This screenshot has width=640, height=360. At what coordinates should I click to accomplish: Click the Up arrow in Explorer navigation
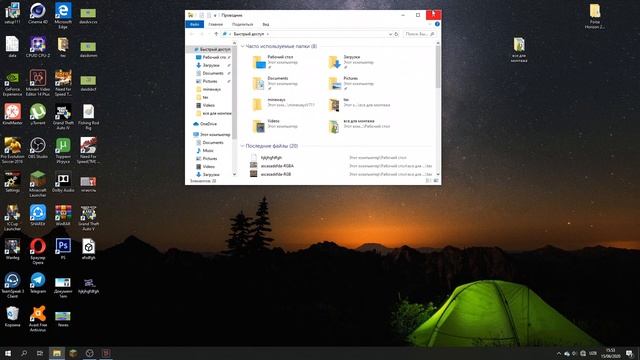[216, 34]
